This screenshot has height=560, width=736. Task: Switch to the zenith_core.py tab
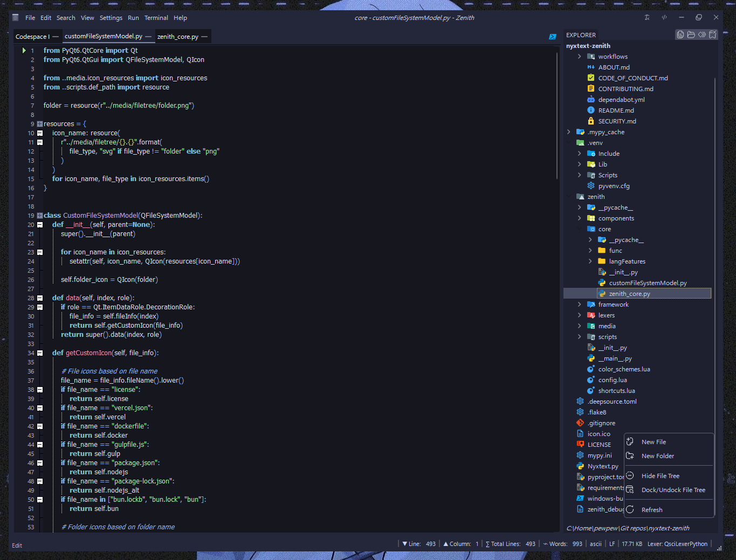click(177, 37)
